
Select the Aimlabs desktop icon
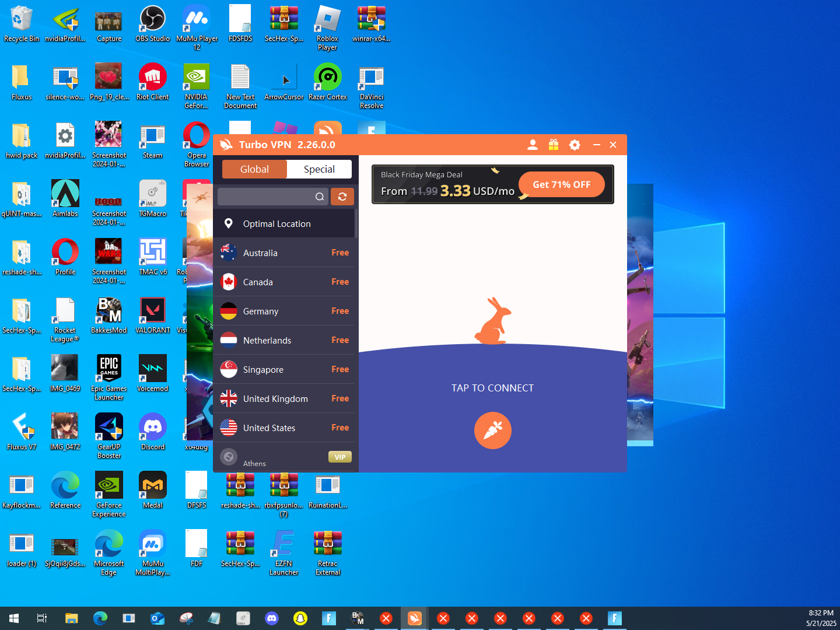[x=65, y=199]
